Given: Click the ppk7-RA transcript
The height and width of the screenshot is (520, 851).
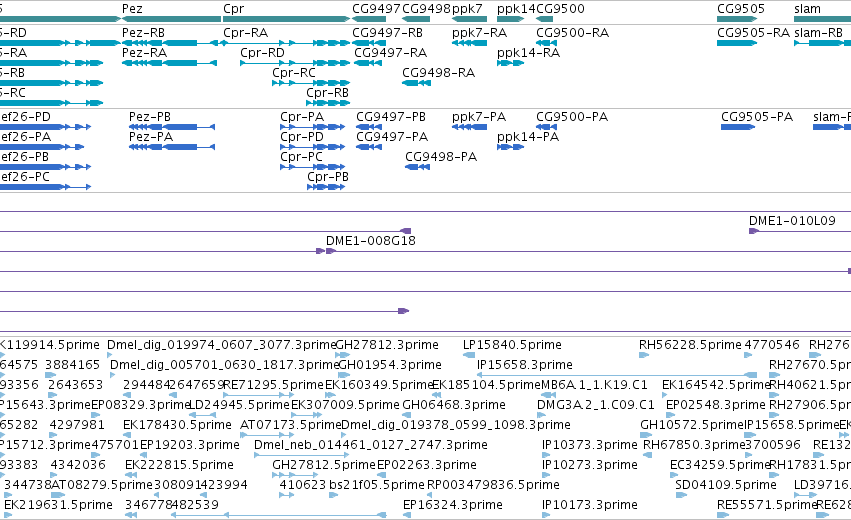Looking at the screenshot, I should click(469, 43).
